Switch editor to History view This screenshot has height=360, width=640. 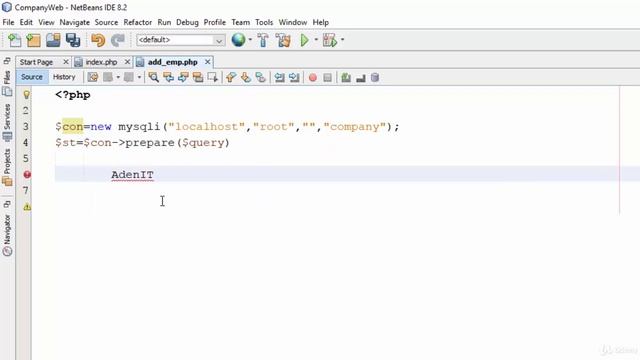(64, 77)
